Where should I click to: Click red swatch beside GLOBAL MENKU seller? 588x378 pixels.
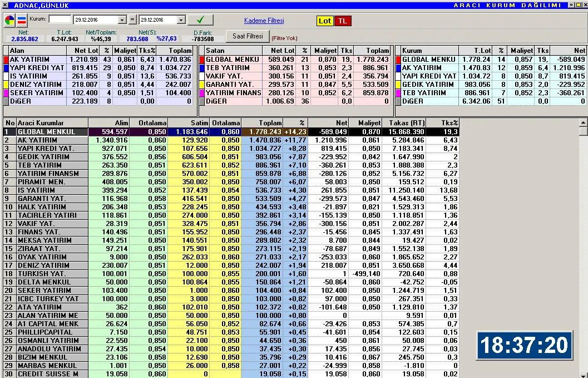[202, 60]
